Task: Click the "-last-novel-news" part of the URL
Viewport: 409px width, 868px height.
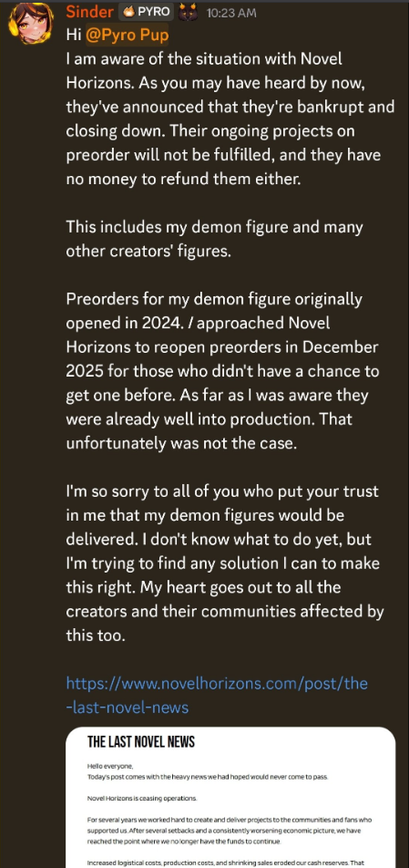Action: [128, 707]
